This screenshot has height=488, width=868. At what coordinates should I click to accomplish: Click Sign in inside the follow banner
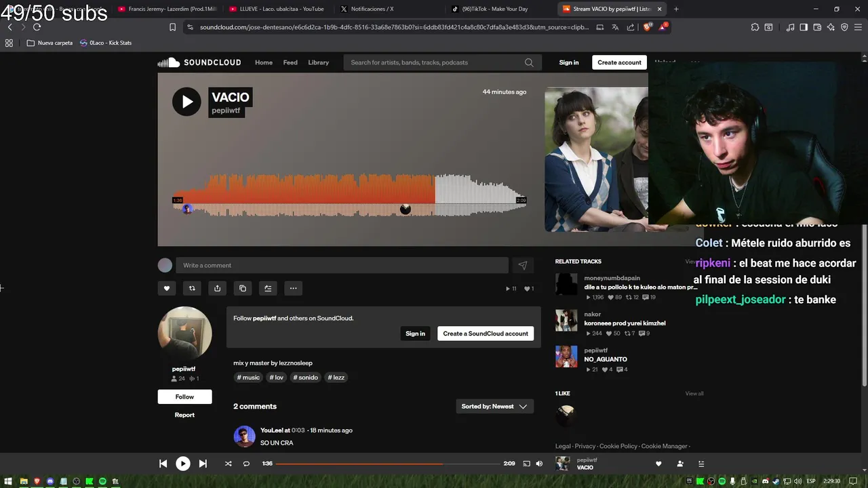[x=415, y=333]
